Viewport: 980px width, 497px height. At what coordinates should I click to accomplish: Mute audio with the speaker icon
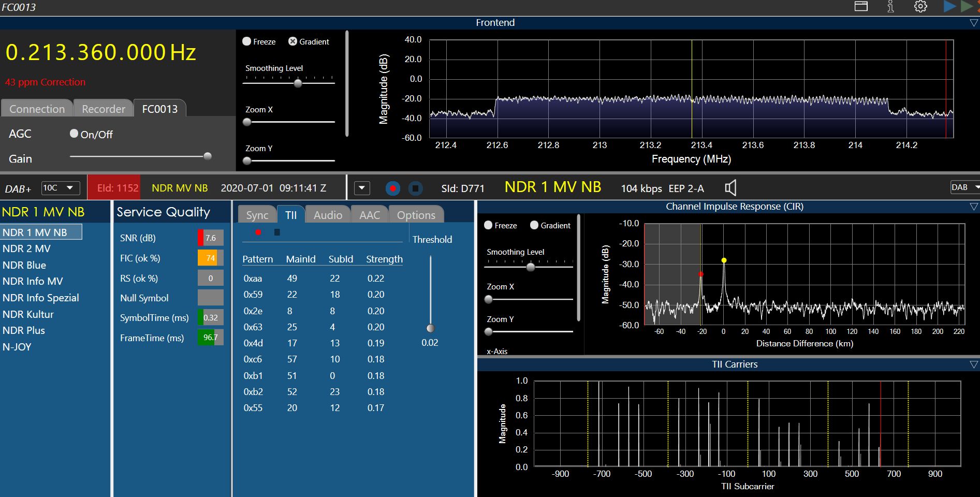(x=730, y=188)
